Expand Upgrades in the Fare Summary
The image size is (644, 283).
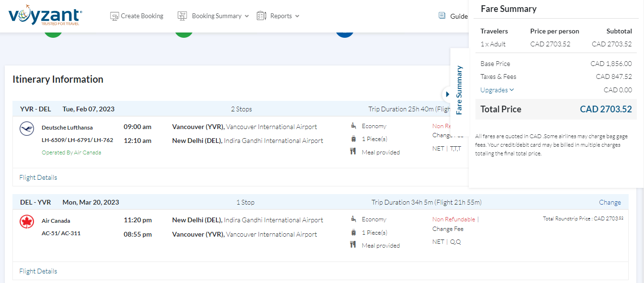coord(497,90)
